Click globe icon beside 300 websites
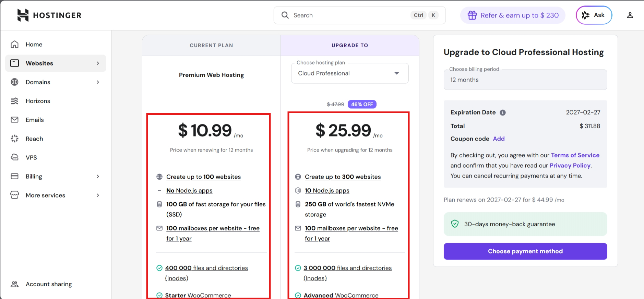This screenshot has height=299, width=644. coord(298,177)
